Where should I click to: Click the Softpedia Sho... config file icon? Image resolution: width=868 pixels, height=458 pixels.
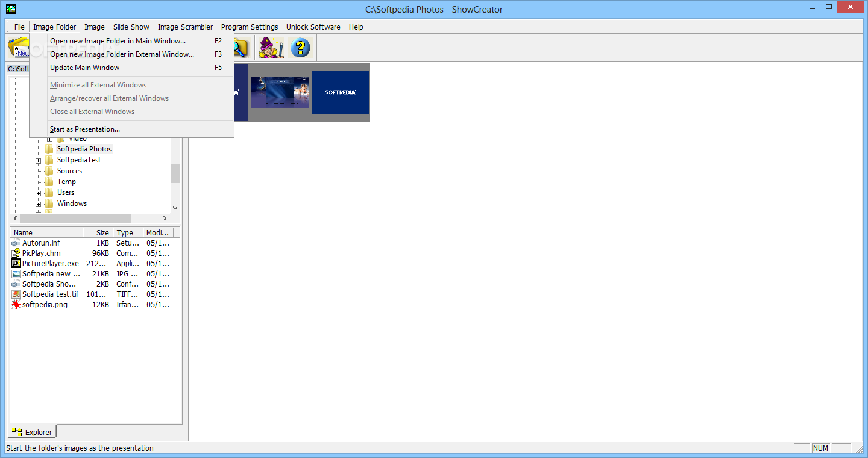pyautogui.click(x=16, y=284)
